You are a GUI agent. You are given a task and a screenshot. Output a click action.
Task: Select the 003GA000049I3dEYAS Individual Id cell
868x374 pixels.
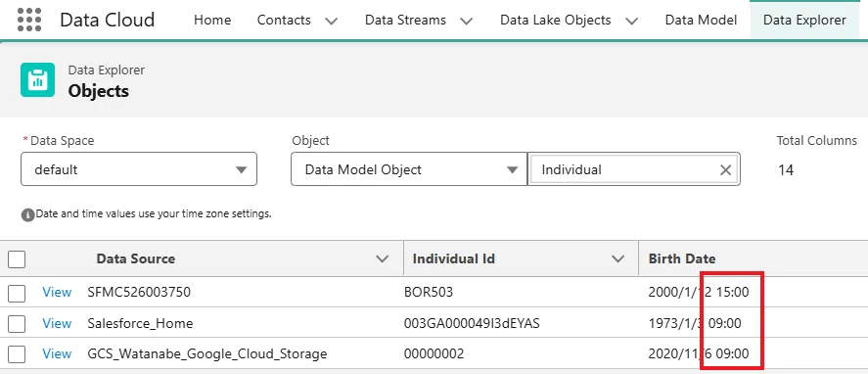[472, 324]
